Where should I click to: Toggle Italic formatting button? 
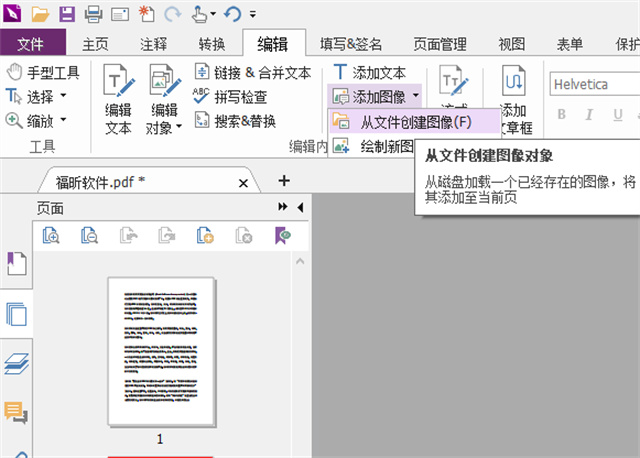coord(589,114)
